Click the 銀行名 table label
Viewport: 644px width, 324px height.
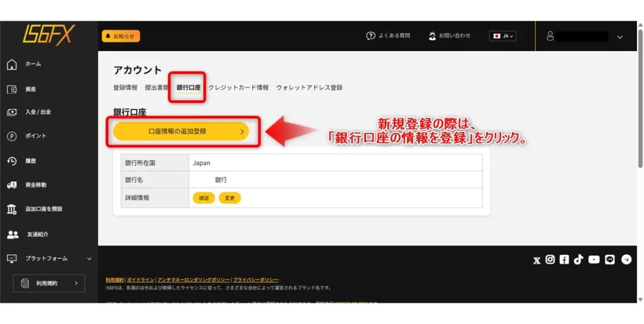[x=134, y=181]
